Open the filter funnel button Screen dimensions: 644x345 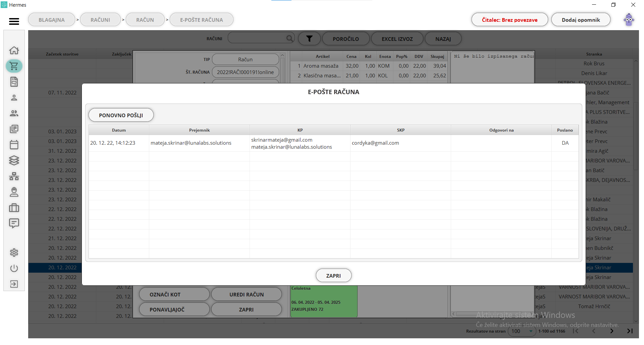pos(309,39)
